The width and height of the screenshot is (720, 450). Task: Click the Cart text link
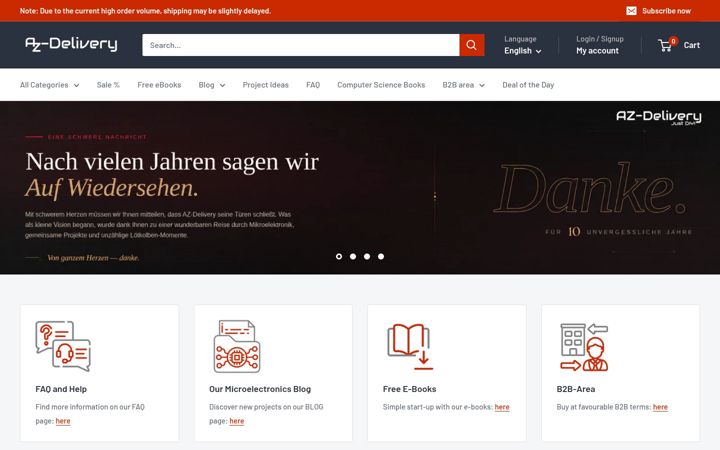tap(692, 45)
